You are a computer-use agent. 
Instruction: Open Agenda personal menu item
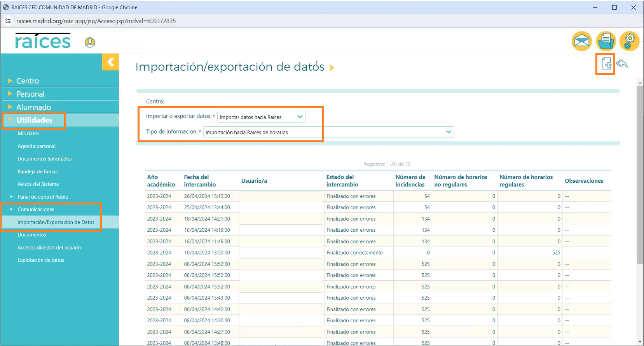pyautogui.click(x=37, y=146)
